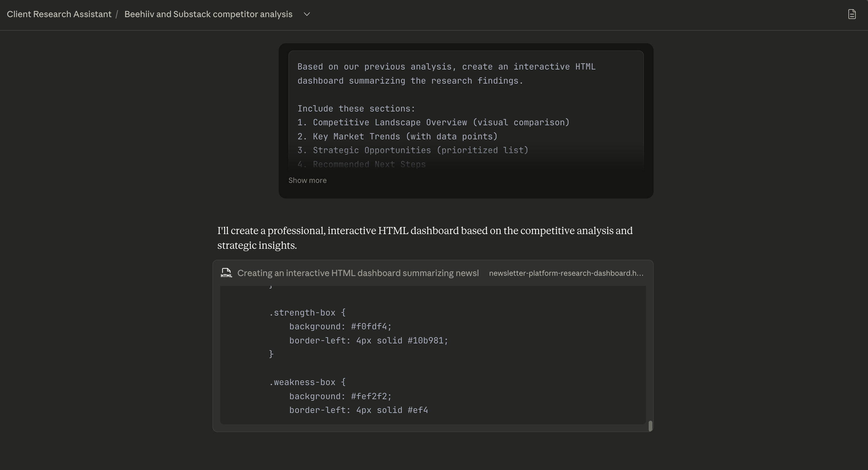Click the newsletter-platform-research-dashboard filename
Viewport: 868px width, 470px height.
pyautogui.click(x=566, y=273)
